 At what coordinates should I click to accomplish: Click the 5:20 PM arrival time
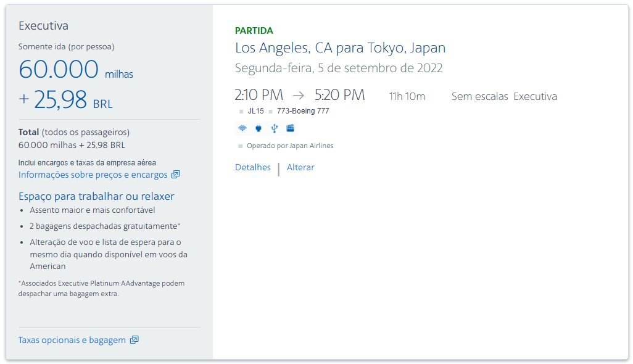339,95
